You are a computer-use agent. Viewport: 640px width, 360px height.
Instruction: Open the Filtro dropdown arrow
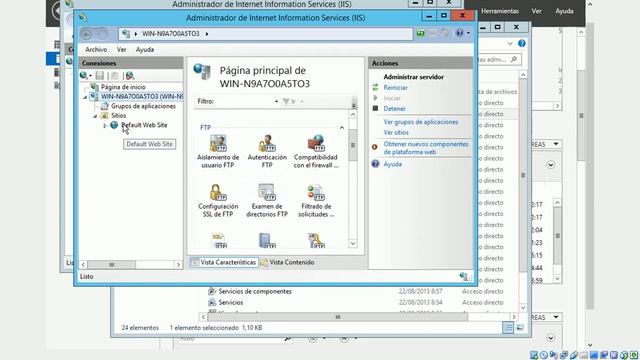pyautogui.click(x=276, y=101)
